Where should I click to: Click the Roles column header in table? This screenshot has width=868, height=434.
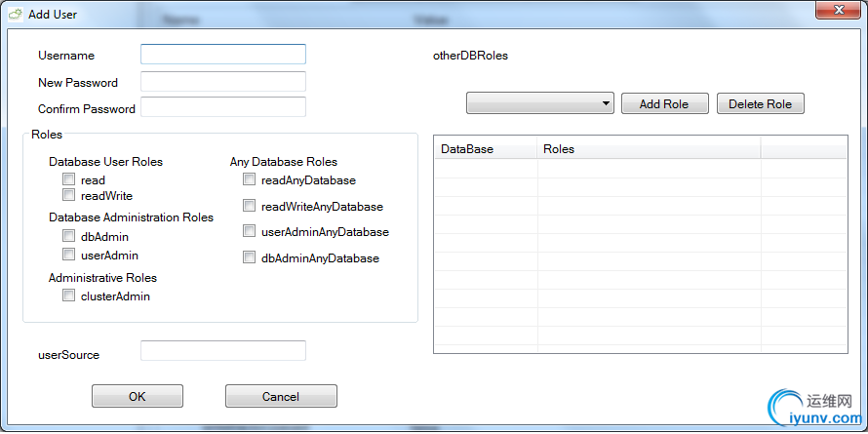[x=649, y=149]
